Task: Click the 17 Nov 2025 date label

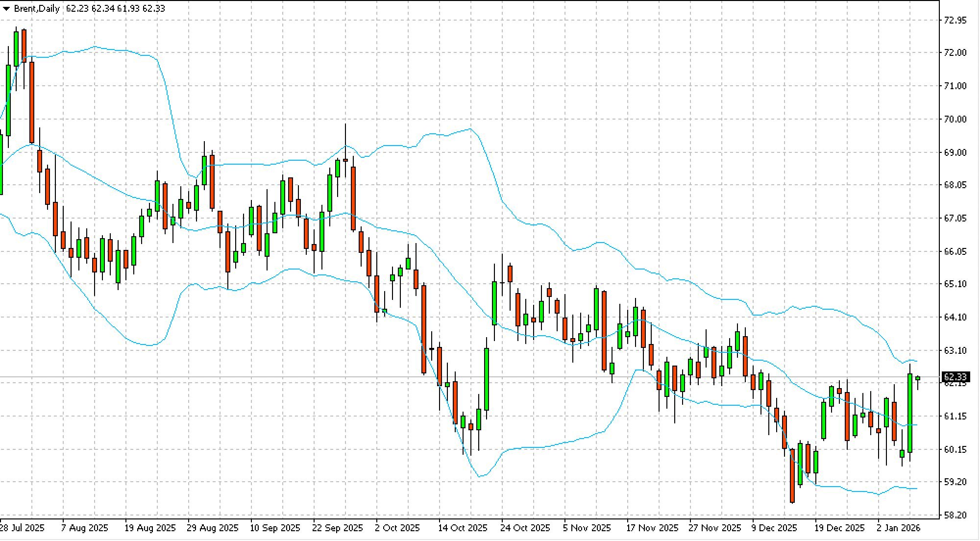Action: point(652,528)
